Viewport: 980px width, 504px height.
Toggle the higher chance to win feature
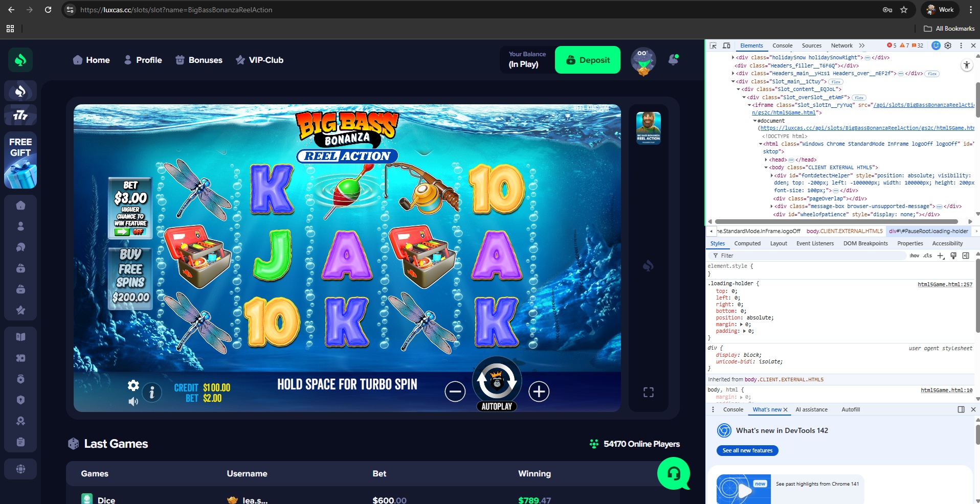pyautogui.click(x=130, y=232)
